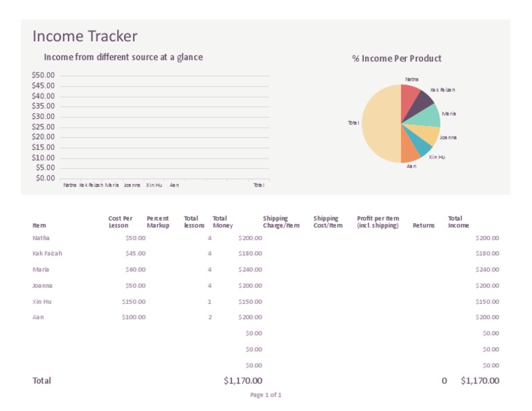This screenshot has width=532, height=411.
Task: Click the Joanna item name in the table
Action: pyautogui.click(x=42, y=285)
